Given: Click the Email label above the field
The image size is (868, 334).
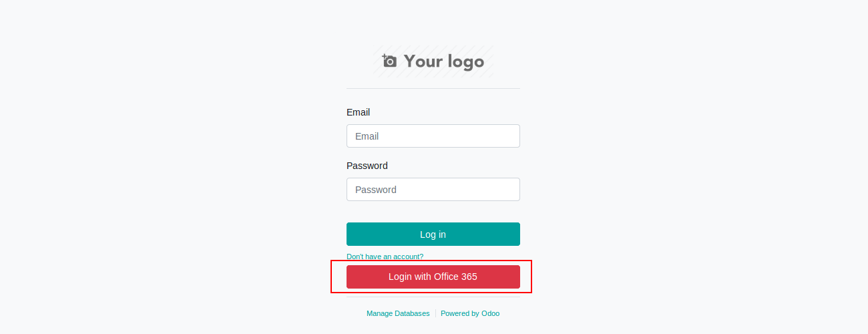Looking at the screenshot, I should [358, 112].
